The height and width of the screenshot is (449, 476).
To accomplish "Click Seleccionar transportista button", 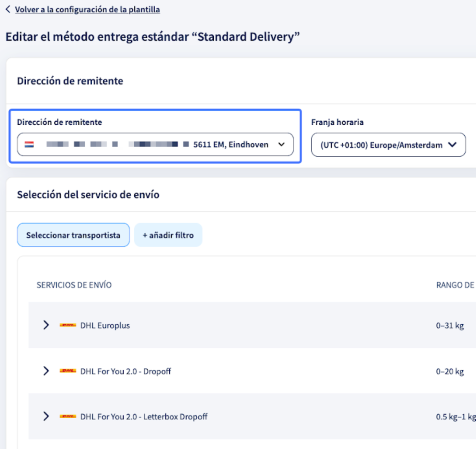I will point(73,235).
